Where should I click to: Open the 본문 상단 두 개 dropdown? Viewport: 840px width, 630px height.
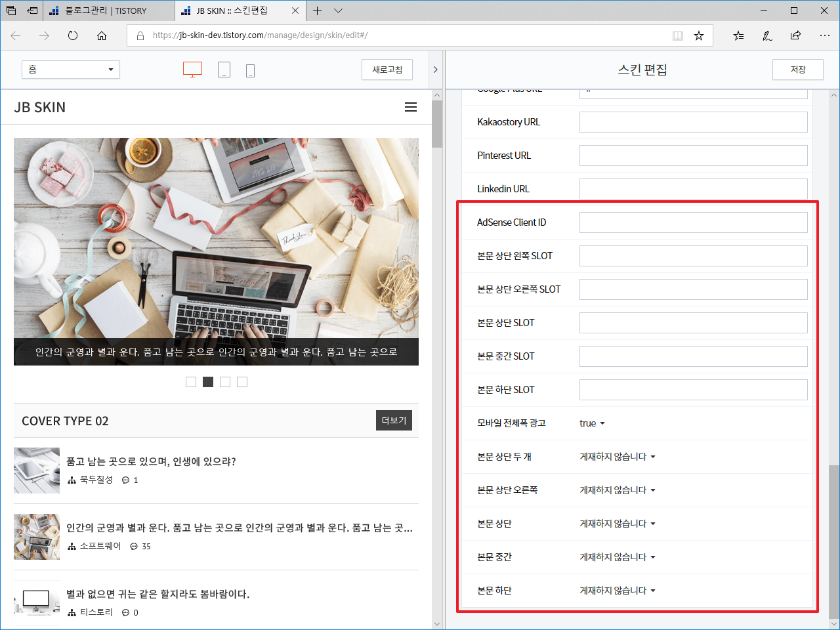618,457
